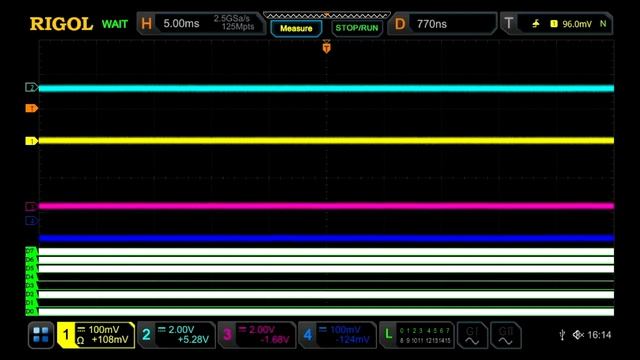Tap channel 1 offset +108mV
Viewport: 640px width, 360px height.
pos(110,340)
